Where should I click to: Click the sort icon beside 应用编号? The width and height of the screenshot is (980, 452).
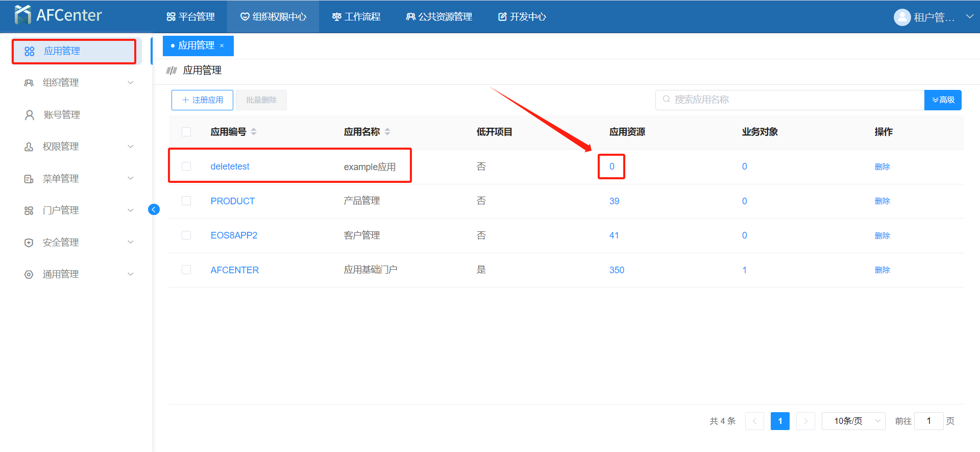tap(254, 132)
